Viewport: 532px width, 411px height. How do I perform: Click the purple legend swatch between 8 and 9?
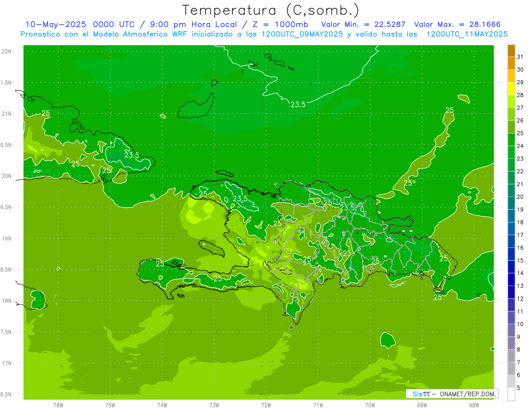pos(511,343)
